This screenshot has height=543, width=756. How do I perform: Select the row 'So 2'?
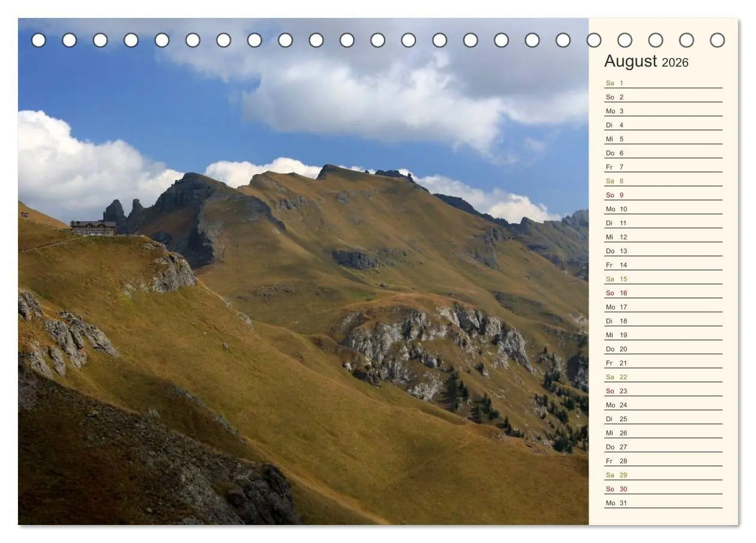[x=663, y=97]
